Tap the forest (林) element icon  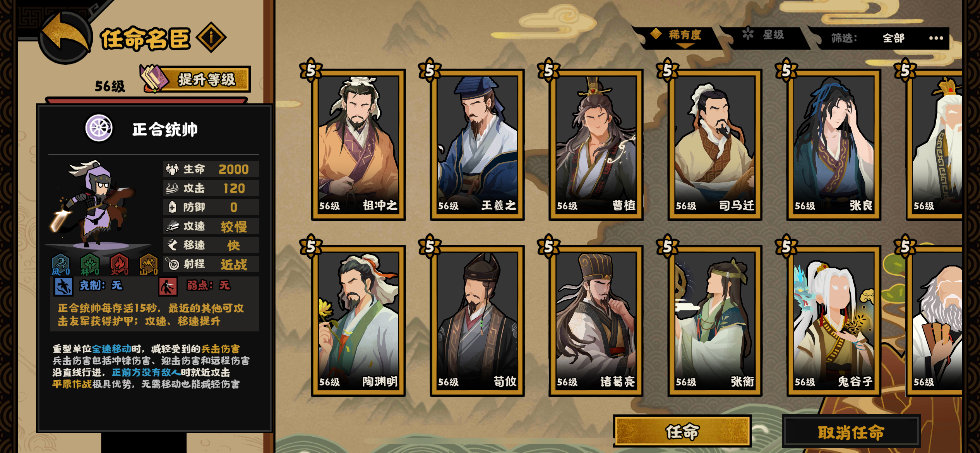90,264
